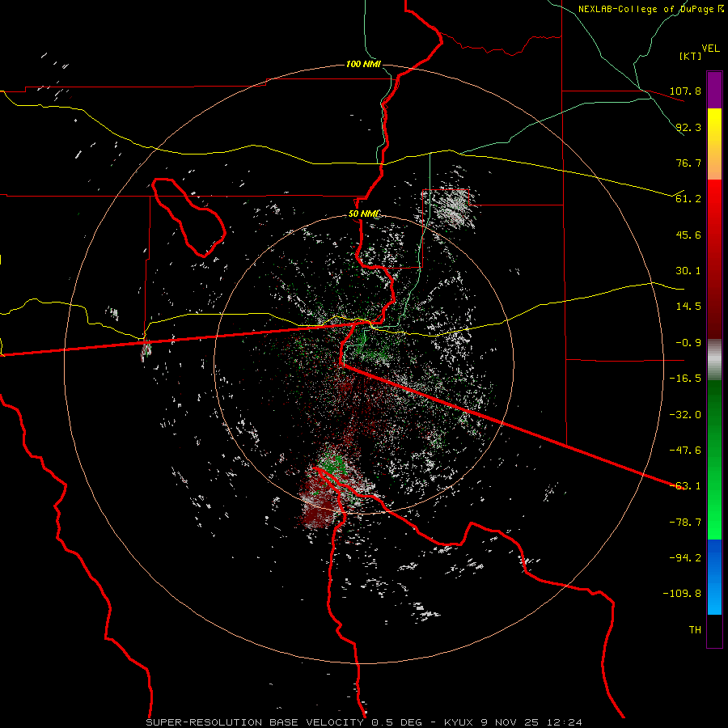
Task: Select the 14.5 legend value
Action: 688,307
